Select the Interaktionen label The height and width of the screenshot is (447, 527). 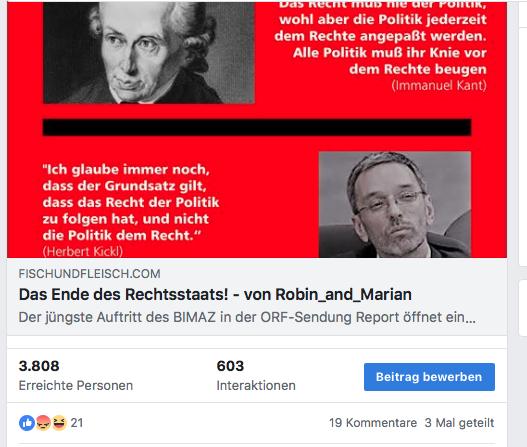[256, 385]
